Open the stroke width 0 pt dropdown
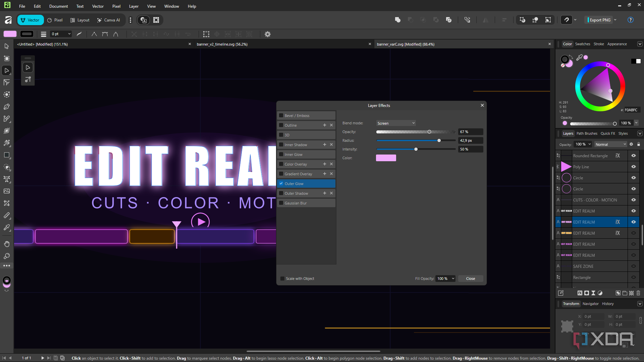Screen dimensions: 644x362 click(x=61, y=34)
